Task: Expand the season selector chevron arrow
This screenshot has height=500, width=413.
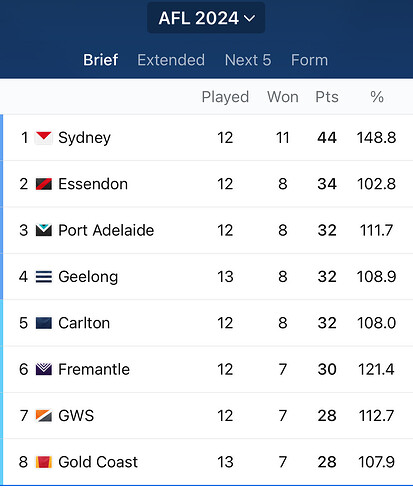Action: pos(250,18)
